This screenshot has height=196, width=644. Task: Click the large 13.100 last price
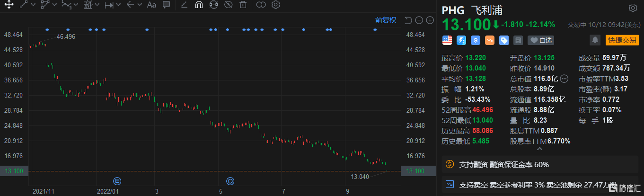click(x=466, y=25)
